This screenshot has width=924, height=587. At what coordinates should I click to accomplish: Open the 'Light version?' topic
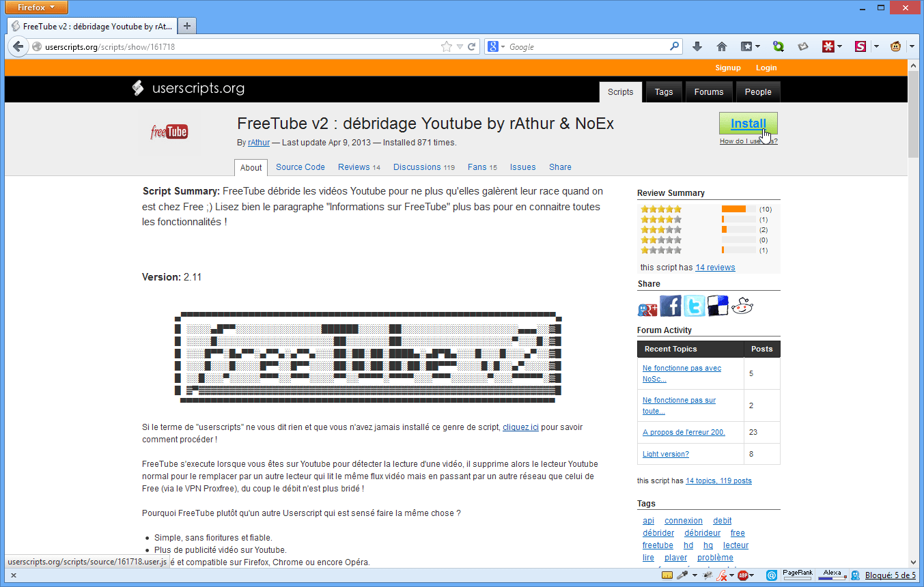coord(666,454)
